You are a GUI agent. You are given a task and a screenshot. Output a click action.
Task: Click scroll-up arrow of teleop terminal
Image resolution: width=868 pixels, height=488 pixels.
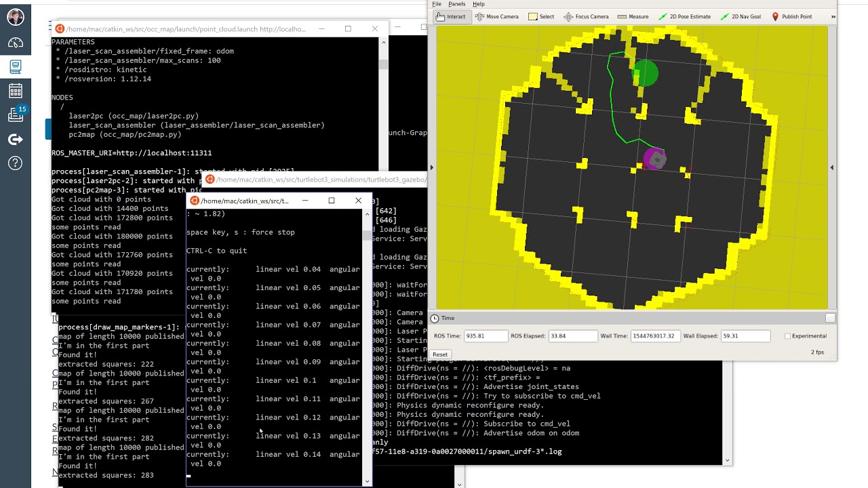point(367,214)
